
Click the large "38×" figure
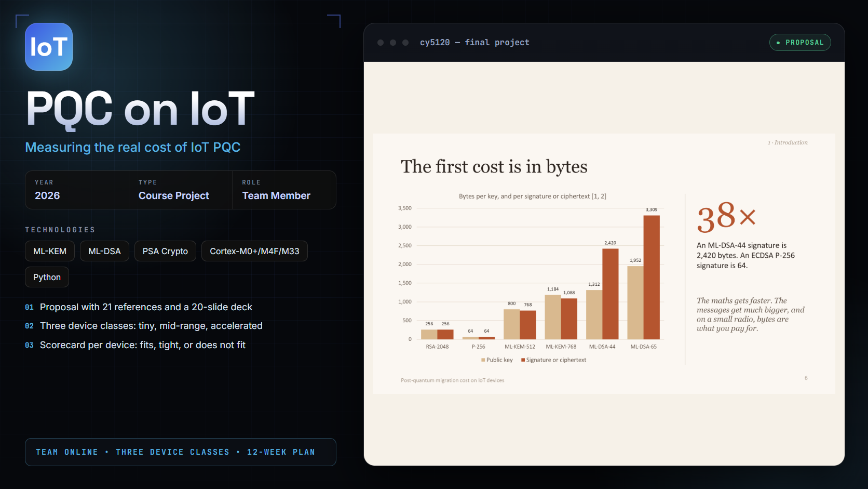coord(726,217)
